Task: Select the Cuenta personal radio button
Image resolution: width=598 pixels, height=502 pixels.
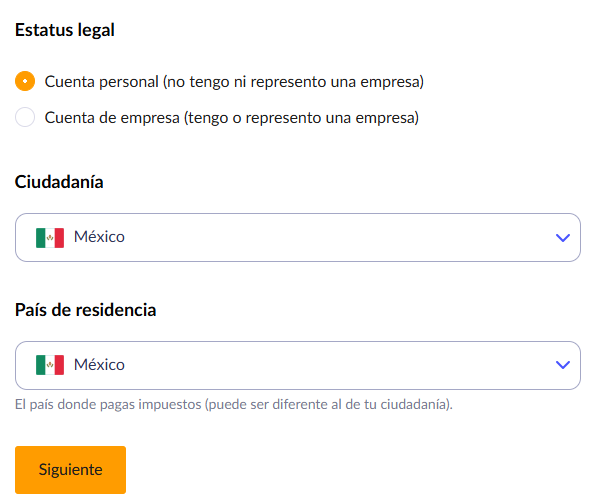Action: 25,81
